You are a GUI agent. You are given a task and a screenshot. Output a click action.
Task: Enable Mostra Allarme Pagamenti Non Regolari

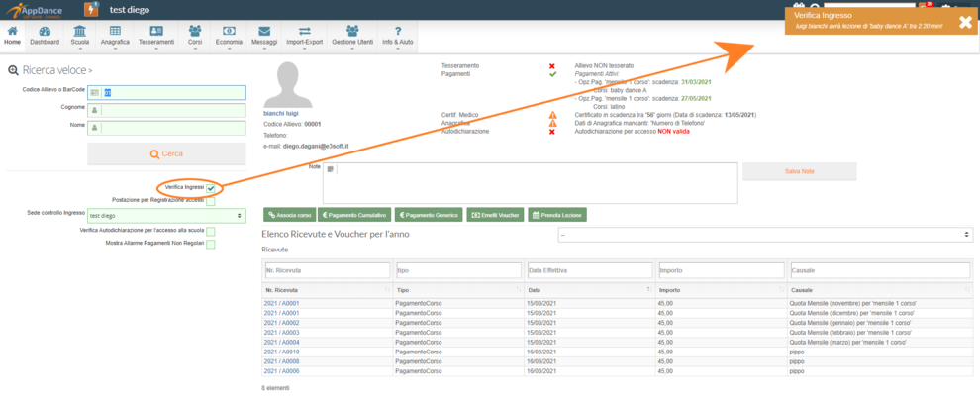(211, 244)
